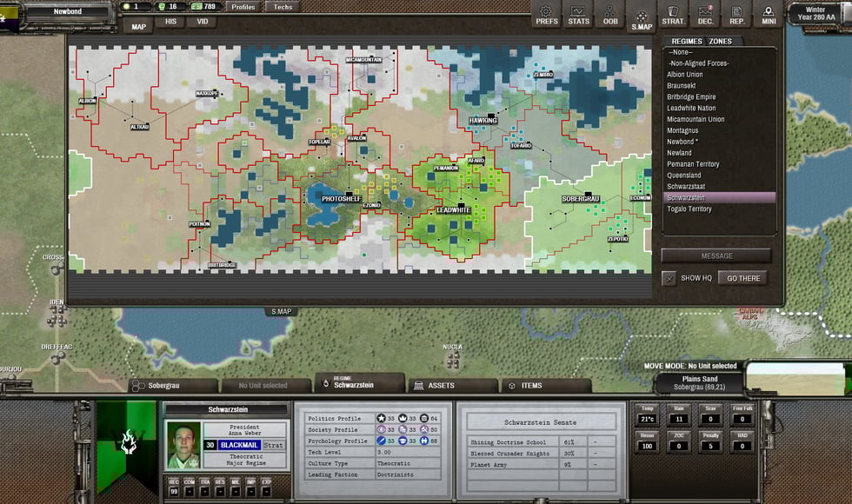Screen dimensions: 852x504
Task: Toggle the MINI map icon
Action: click(769, 14)
